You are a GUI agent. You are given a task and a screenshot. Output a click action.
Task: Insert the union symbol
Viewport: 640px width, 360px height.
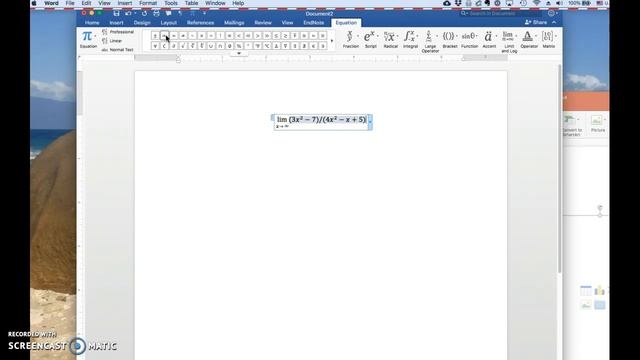(x=211, y=46)
